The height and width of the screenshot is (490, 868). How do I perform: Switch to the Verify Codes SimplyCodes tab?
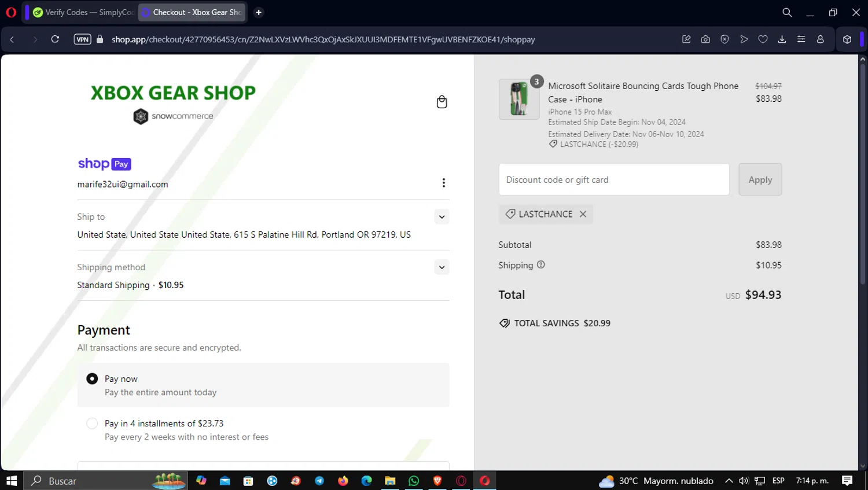[x=83, y=12]
